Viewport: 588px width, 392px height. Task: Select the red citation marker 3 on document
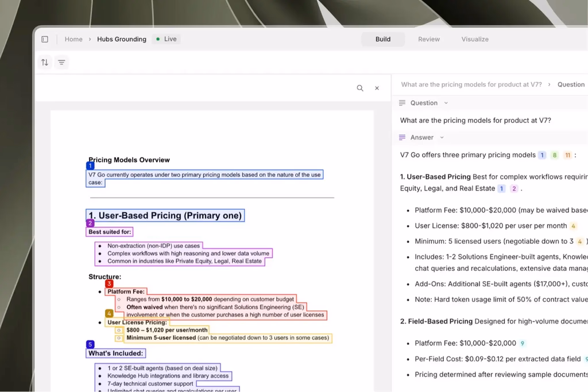tap(109, 284)
